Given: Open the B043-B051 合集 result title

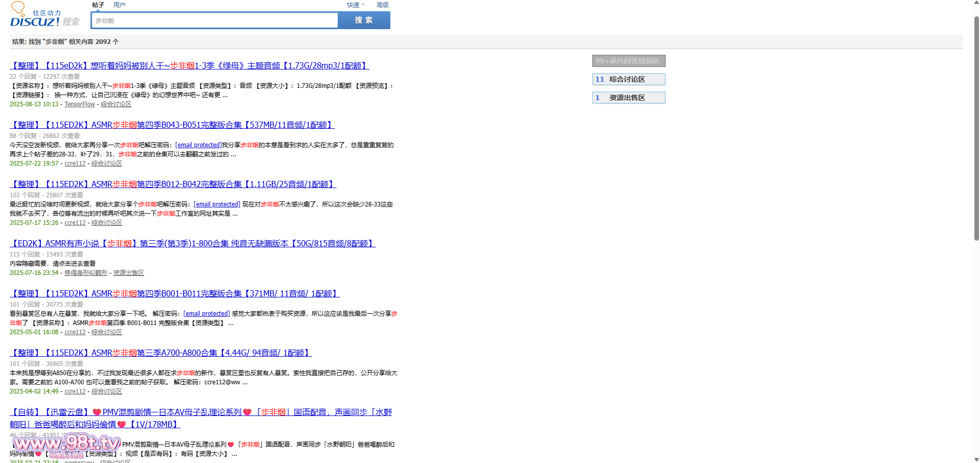Looking at the screenshot, I should coord(172,125).
